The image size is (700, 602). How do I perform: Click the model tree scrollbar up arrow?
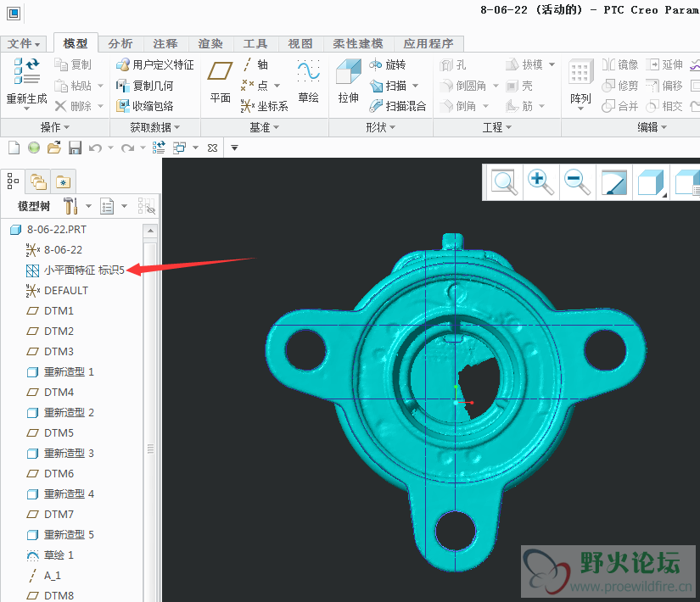pyautogui.click(x=150, y=231)
